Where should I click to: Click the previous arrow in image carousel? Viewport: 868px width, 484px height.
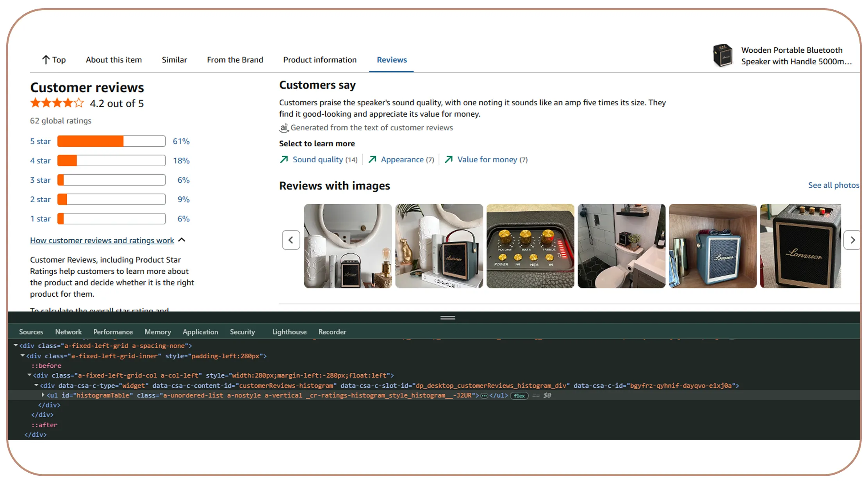[x=291, y=240]
